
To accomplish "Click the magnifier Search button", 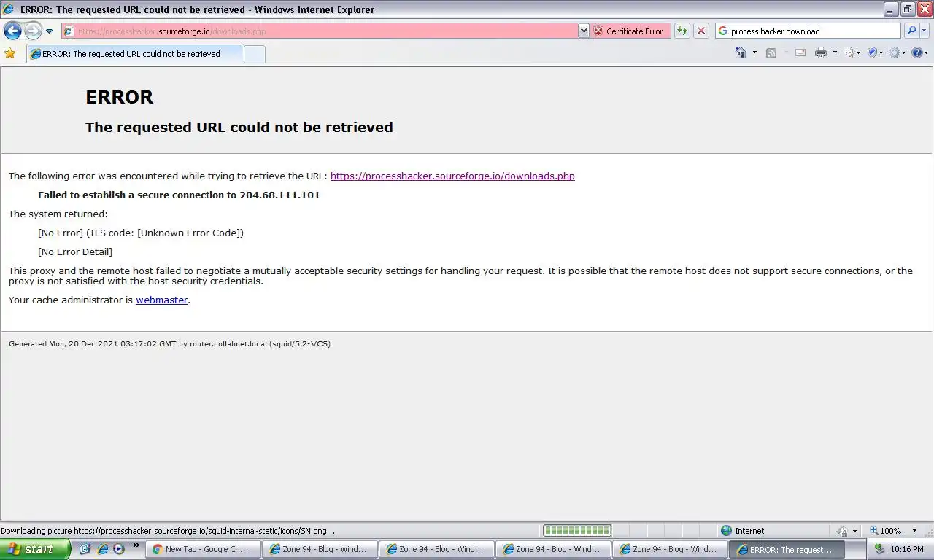I will point(911,31).
